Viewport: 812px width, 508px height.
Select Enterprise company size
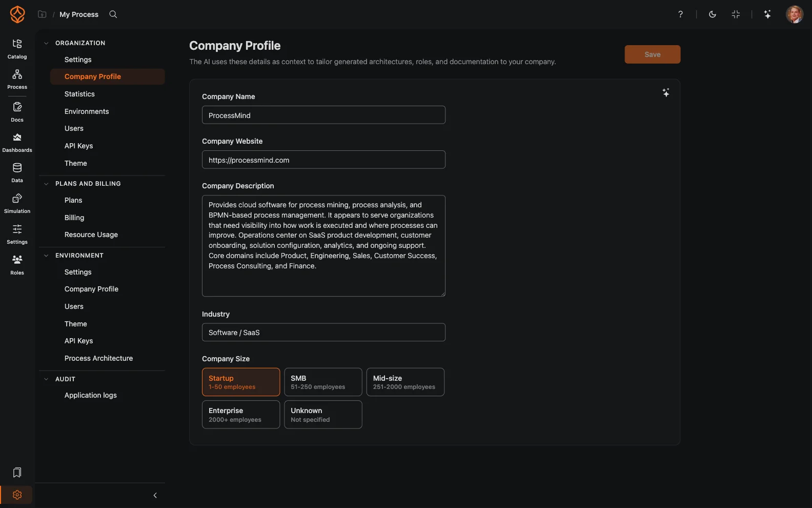click(x=241, y=415)
